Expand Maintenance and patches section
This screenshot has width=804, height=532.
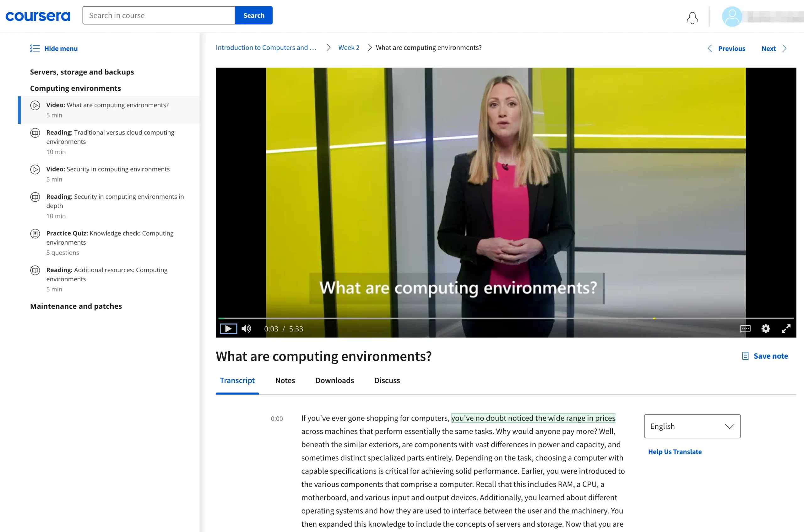coord(76,306)
